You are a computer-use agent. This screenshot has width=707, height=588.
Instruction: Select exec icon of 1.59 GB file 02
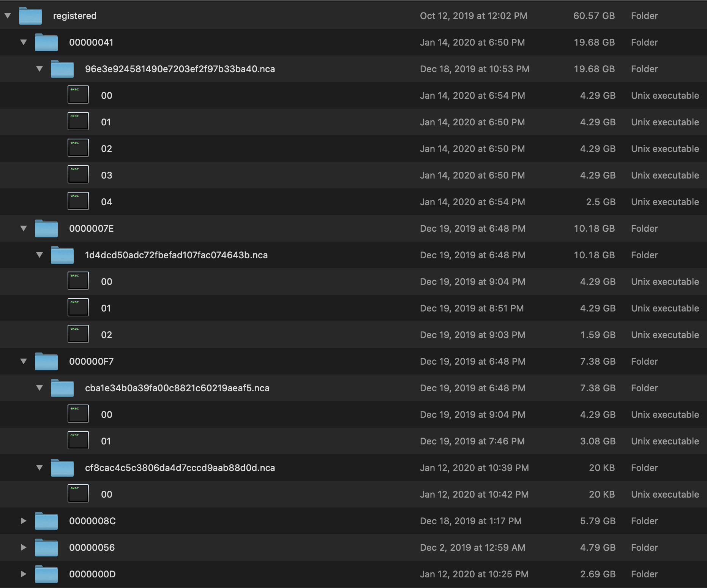pos(78,334)
